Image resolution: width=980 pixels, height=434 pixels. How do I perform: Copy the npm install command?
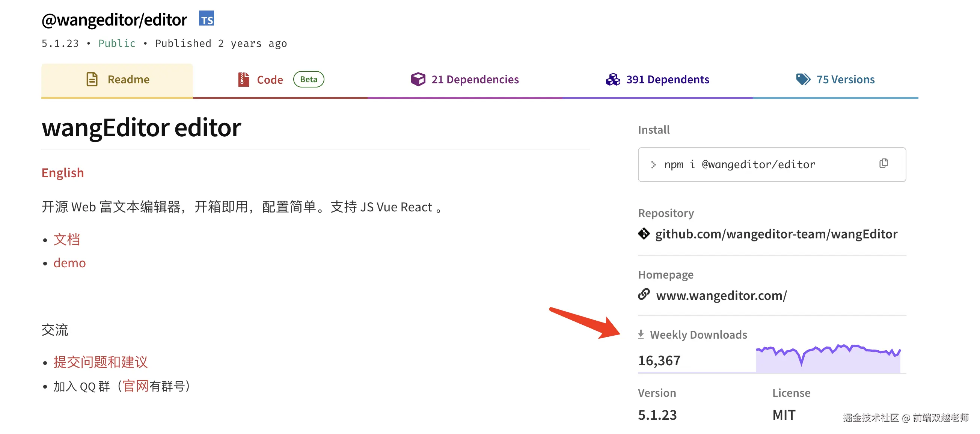tap(884, 164)
